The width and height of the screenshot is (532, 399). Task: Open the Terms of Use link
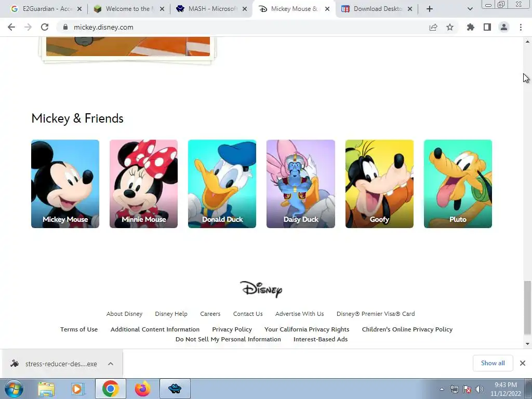(79, 329)
